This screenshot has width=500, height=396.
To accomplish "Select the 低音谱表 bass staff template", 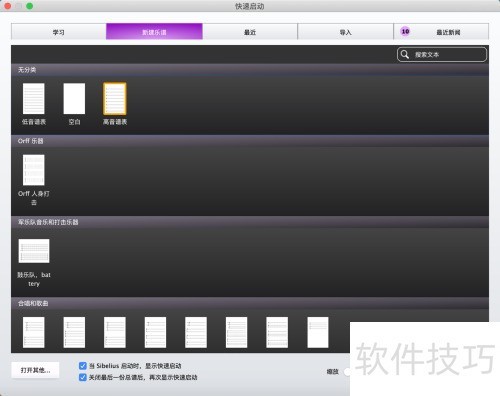I will pyautogui.click(x=34, y=99).
